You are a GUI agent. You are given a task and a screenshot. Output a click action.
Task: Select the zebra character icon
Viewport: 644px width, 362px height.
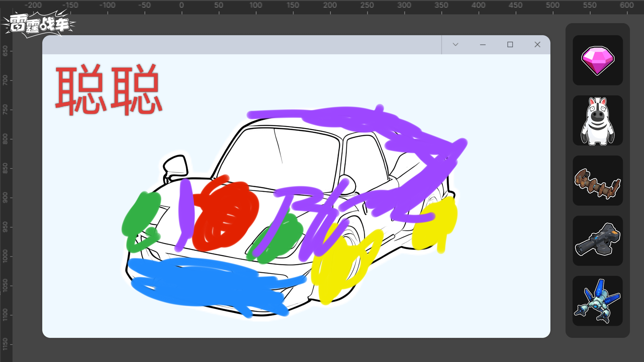pos(597,121)
